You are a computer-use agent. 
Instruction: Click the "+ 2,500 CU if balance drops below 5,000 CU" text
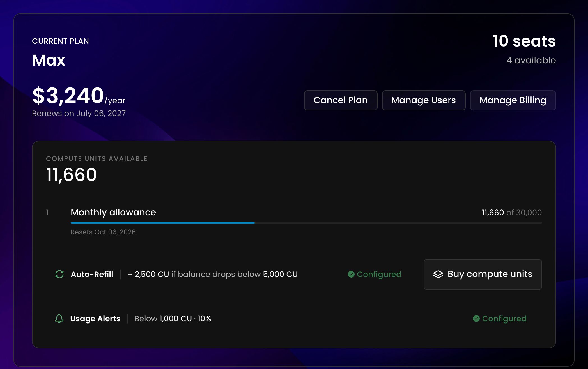click(x=212, y=274)
